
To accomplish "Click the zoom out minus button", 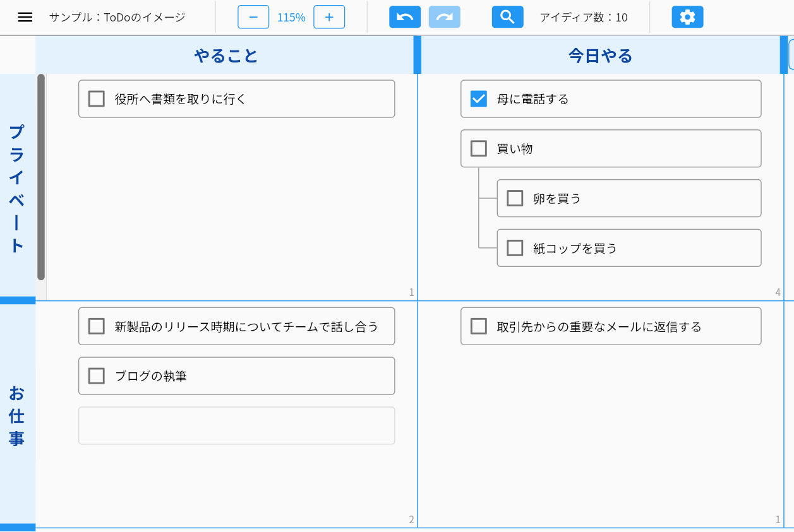I will (253, 17).
